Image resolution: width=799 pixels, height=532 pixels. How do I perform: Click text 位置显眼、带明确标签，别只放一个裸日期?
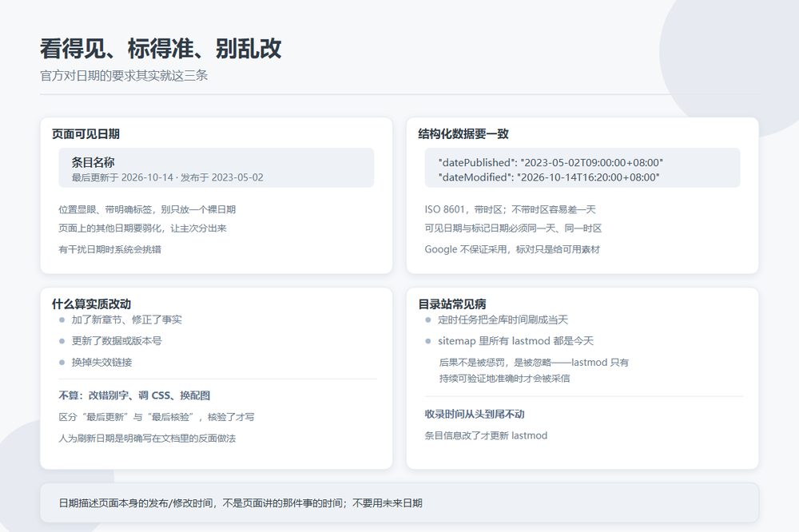tap(147, 209)
